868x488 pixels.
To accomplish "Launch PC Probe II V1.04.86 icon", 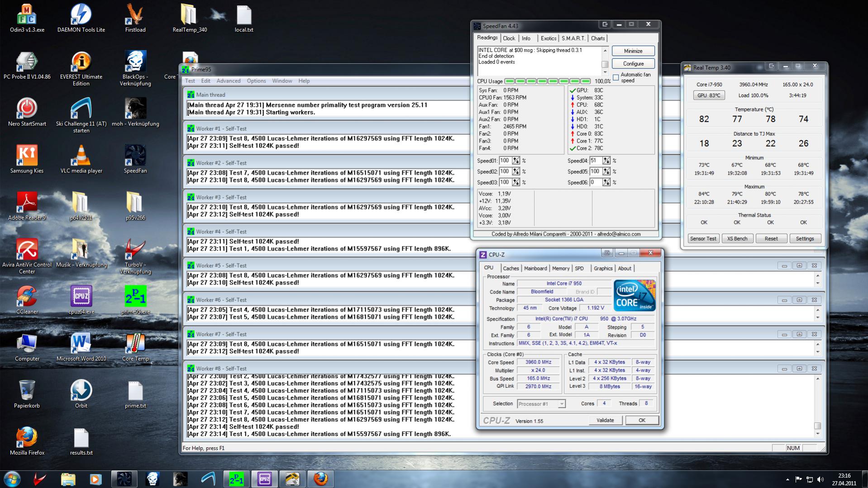I will [x=27, y=65].
